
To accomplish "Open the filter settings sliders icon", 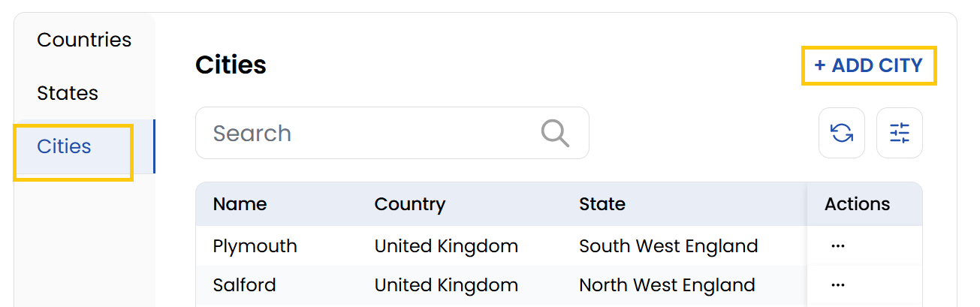I will point(900,134).
